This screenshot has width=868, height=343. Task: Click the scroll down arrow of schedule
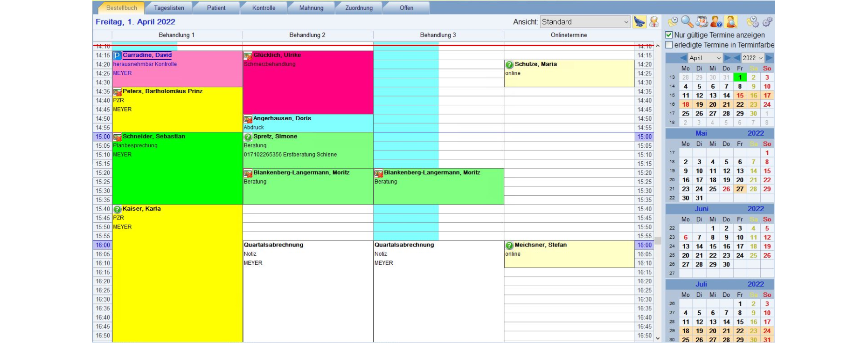658,338
